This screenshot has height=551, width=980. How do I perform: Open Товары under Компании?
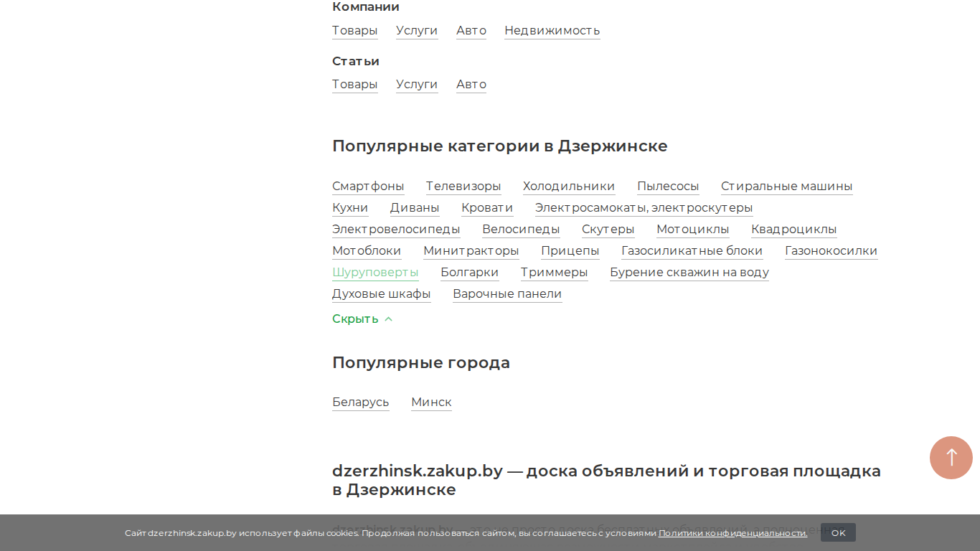(x=355, y=31)
